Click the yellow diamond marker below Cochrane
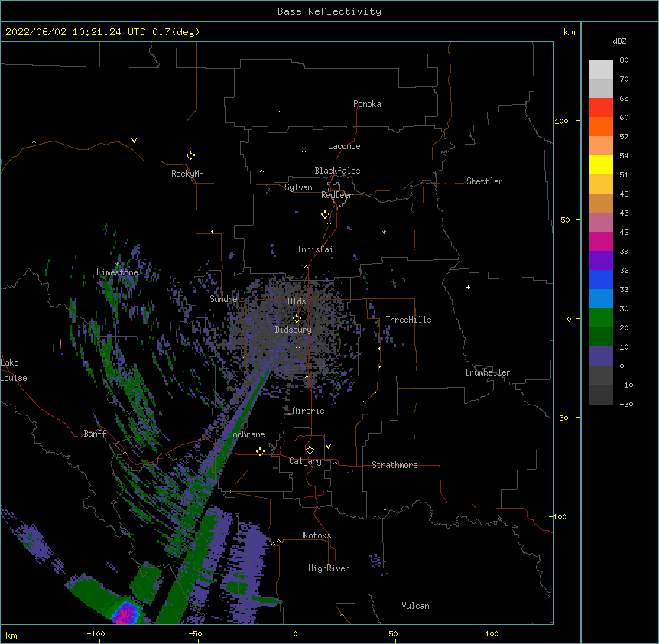This screenshot has width=659, height=644. click(x=260, y=451)
